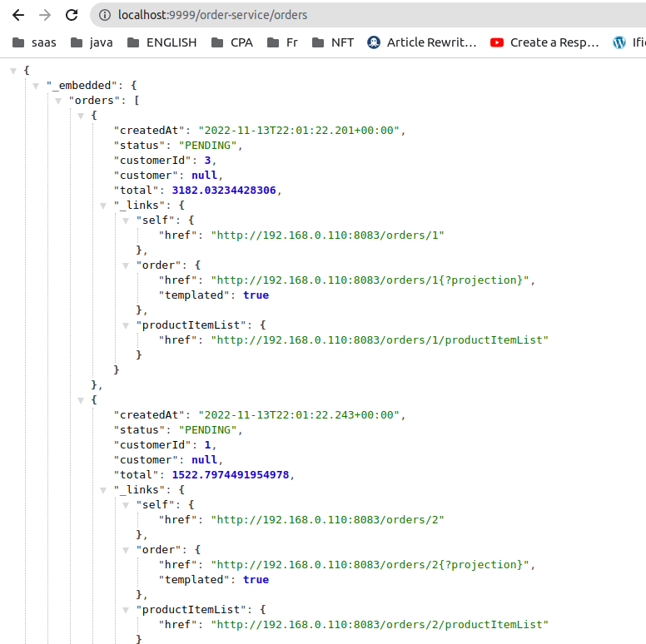The image size is (646, 644).
Task: Click the orders/1{?projection} href value
Action: click(x=370, y=280)
